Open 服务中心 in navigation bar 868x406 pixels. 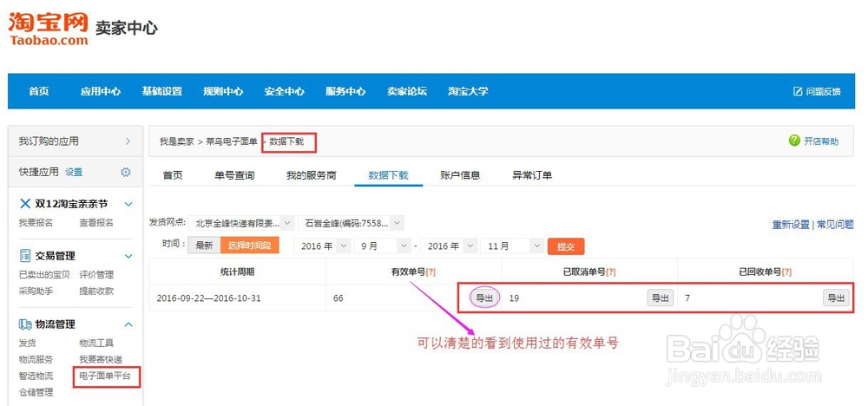(x=345, y=91)
